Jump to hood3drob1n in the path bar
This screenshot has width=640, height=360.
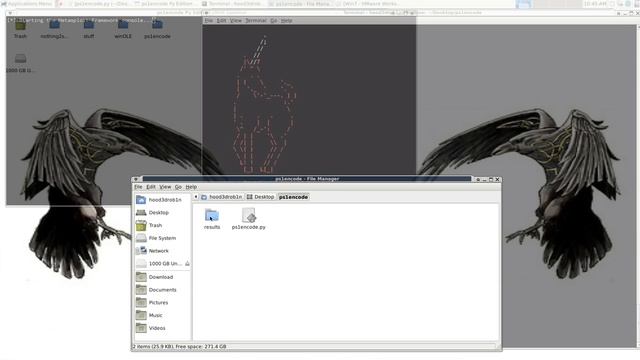click(x=222, y=197)
